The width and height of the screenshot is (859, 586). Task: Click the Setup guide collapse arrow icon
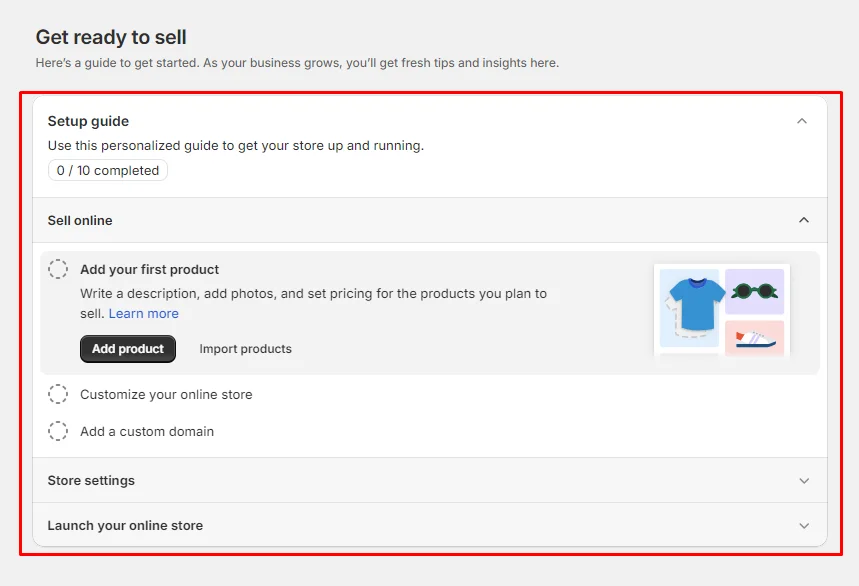click(803, 120)
